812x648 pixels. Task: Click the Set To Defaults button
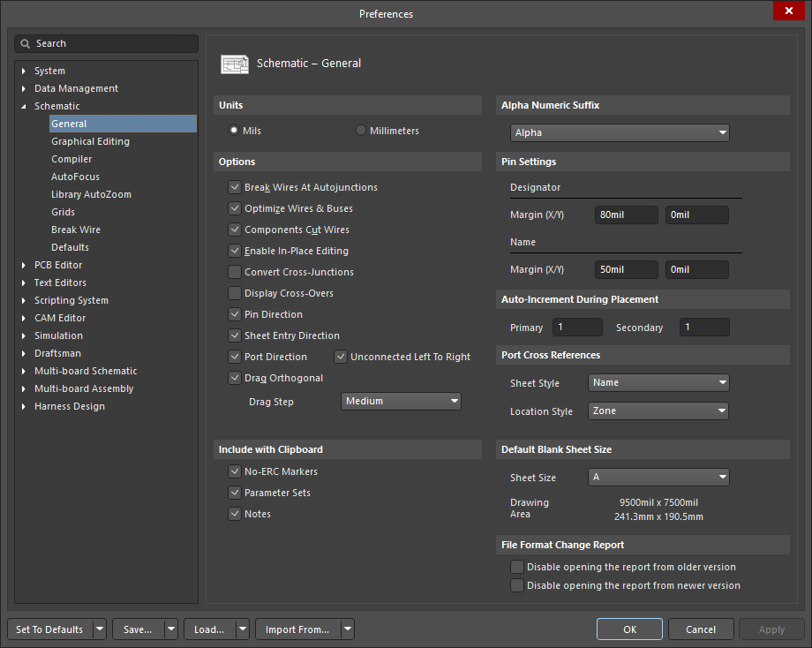[49, 629]
